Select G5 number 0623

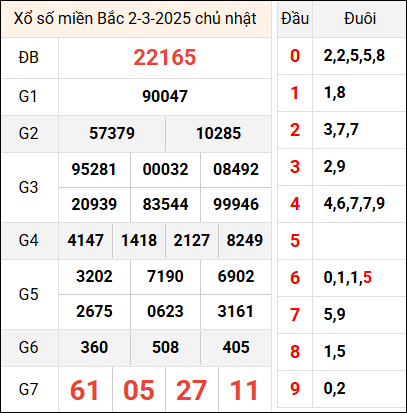[x=165, y=311]
